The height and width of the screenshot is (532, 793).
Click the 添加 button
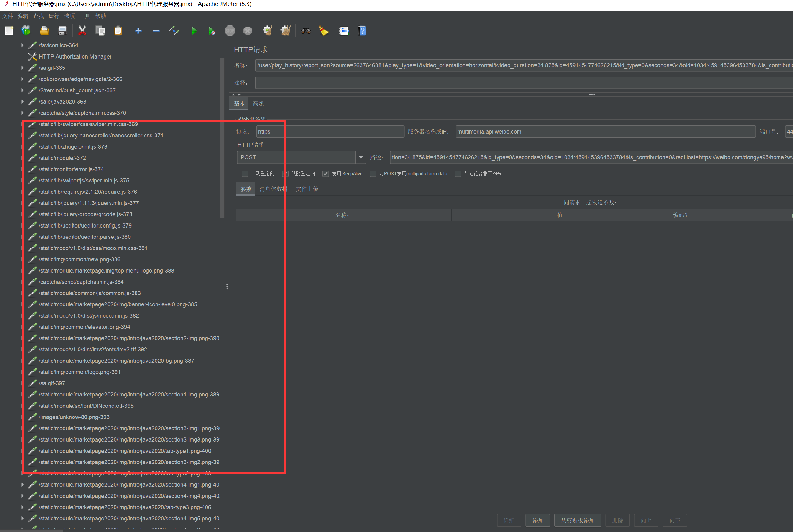pos(538,520)
